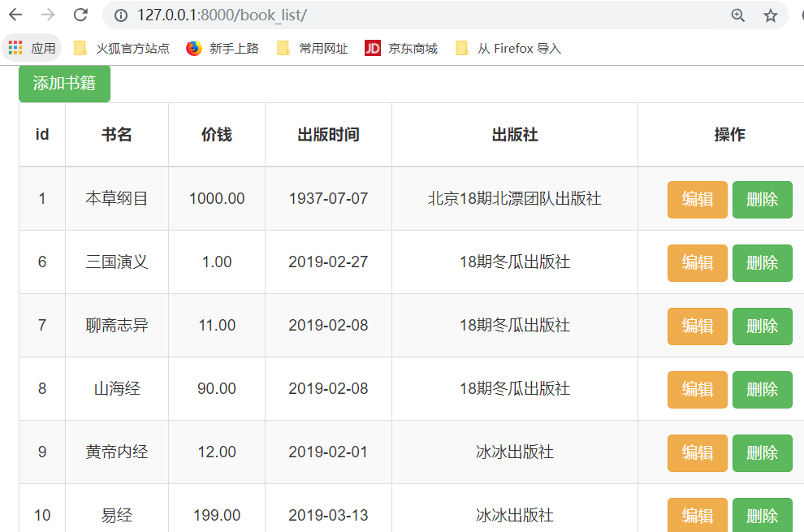Click the date 2019-02-08 in 聊斋志异 row
This screenshot has width=804, height=532.
coord(328,325)
